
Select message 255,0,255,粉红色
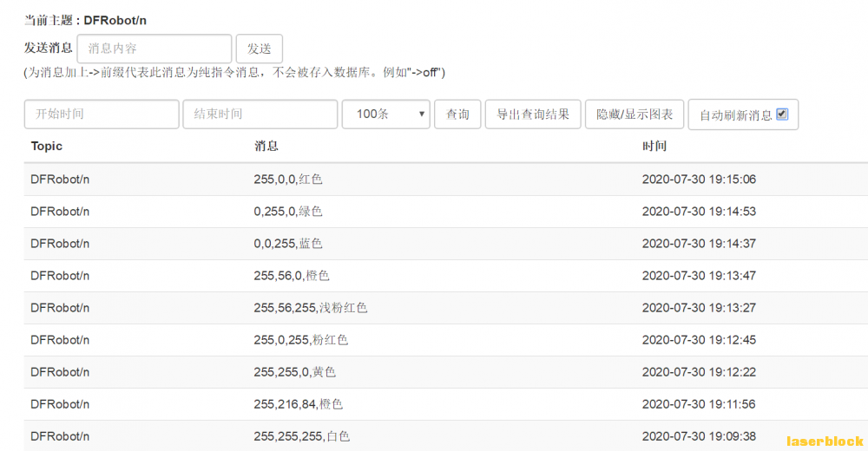pos(300,340)
